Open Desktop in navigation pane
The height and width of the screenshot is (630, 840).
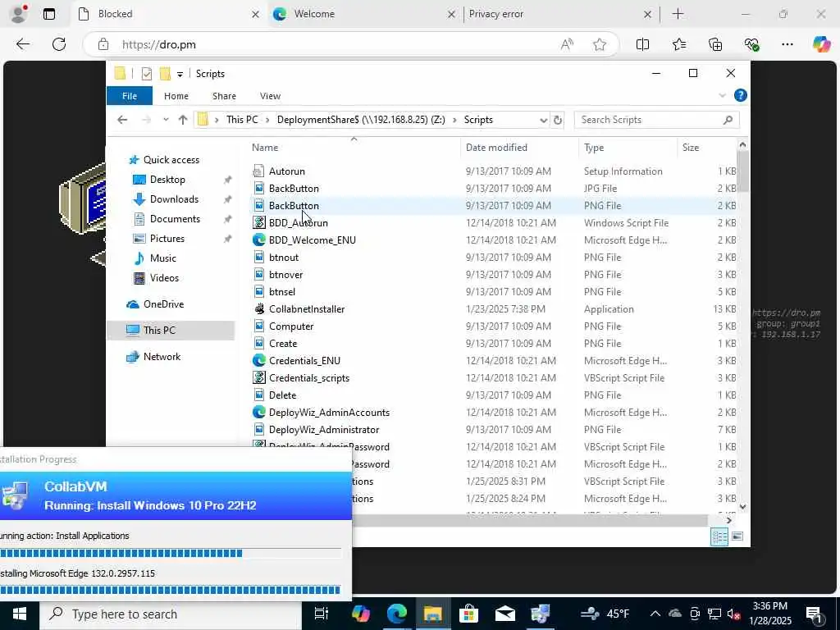tap(167, 180)
